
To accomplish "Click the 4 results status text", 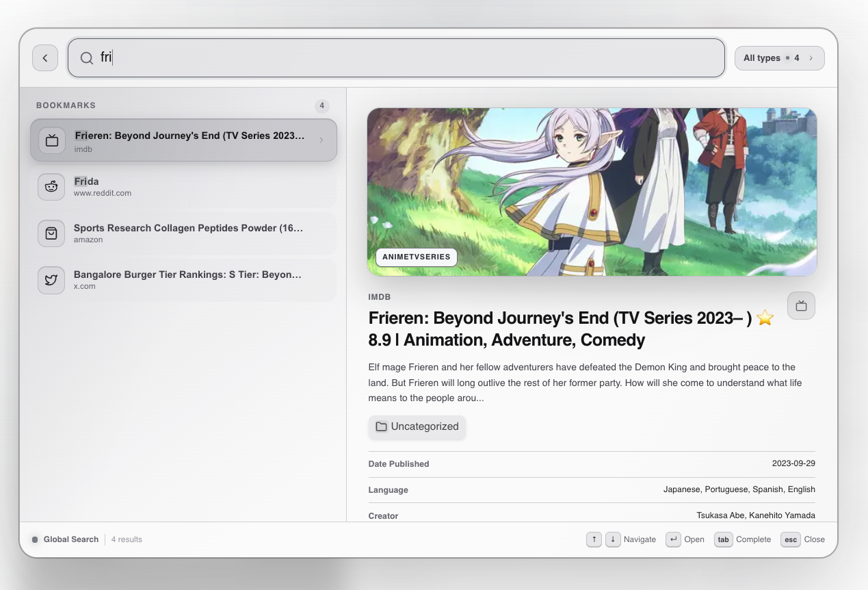I will pos(127,539).
